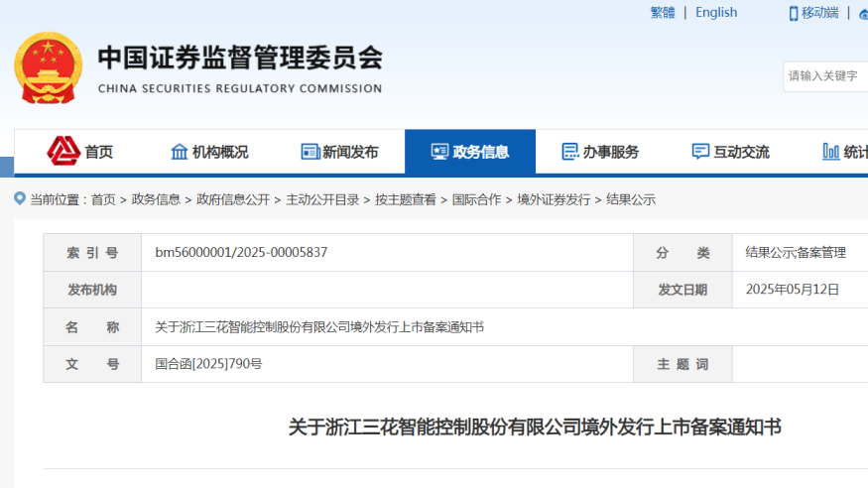Click the English title CHINA SECURITIES REGULATORY COMMISSION
This screenshot has height=488, width=868.
(240, 88)
